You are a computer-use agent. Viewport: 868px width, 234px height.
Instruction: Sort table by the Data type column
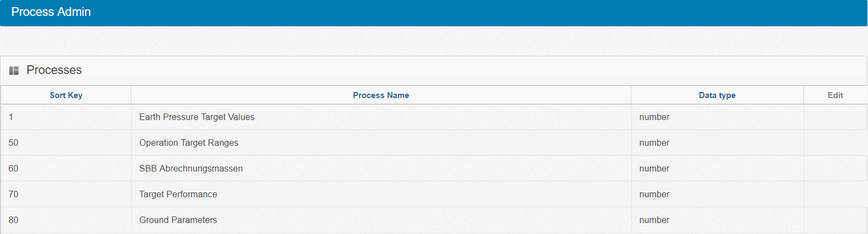(716, 95)
